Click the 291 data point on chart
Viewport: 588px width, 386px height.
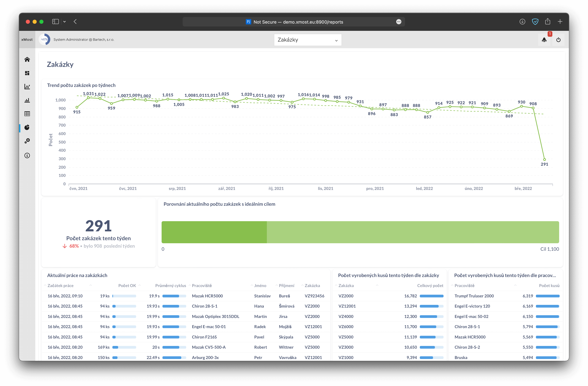544,160
